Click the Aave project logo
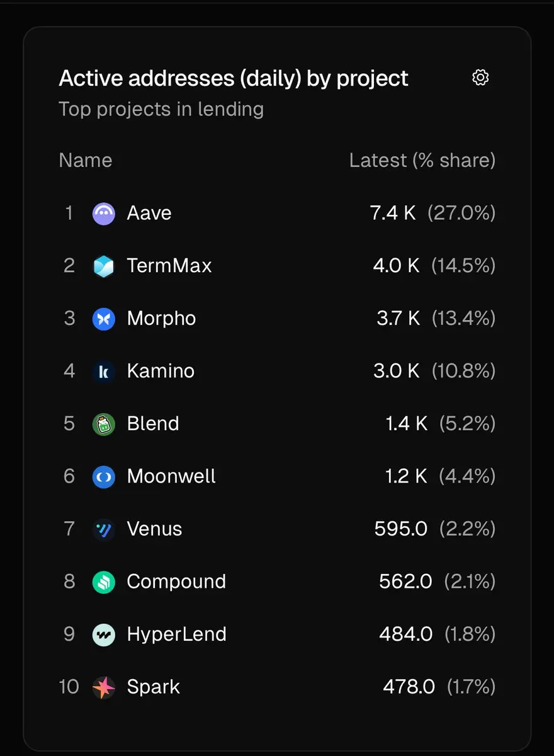554x756 pixels. pos(104,214)
